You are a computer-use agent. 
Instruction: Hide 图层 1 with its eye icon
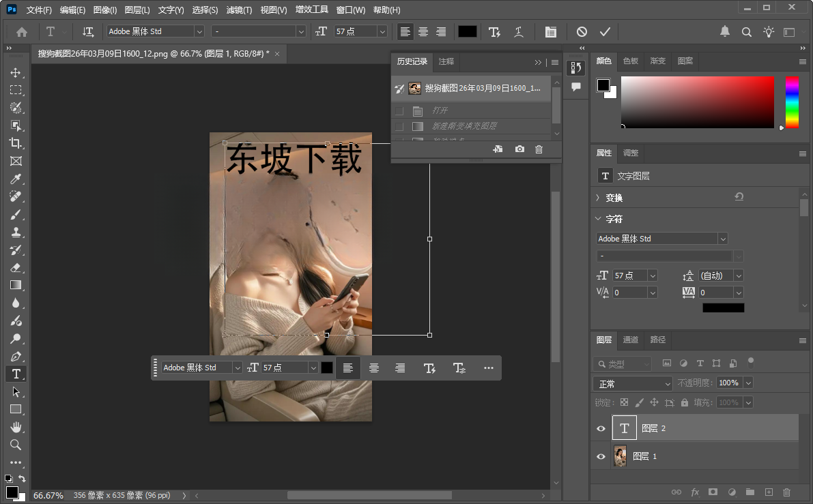(601, 456)
